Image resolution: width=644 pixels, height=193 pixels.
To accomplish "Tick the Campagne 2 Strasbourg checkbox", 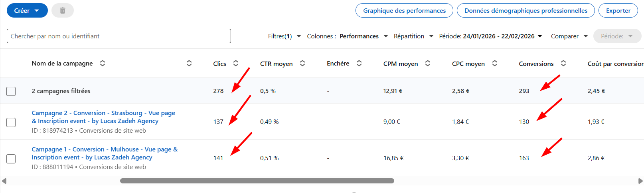I will coord(11,122).
